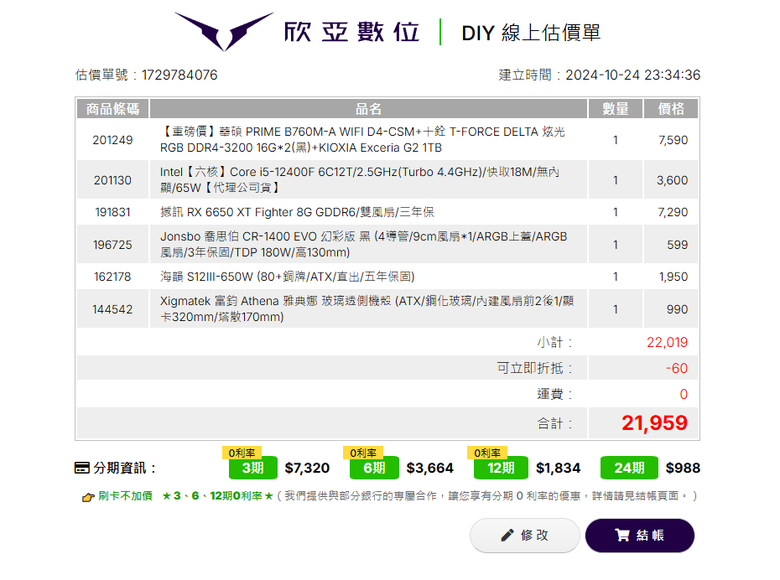Click the 0利率 tag above 6期
Viewport: 780px width, 580px height.
tap(363, 453)
